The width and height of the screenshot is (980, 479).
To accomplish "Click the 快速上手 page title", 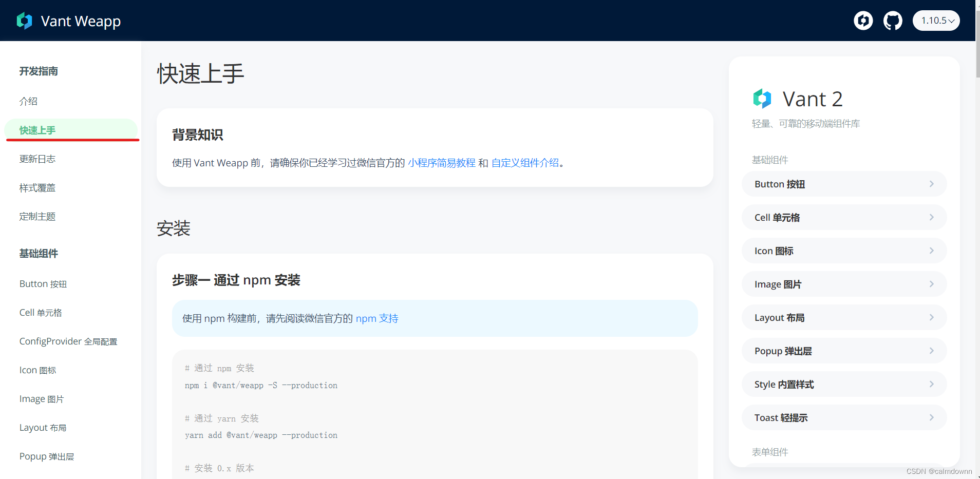I will point(201,73).
